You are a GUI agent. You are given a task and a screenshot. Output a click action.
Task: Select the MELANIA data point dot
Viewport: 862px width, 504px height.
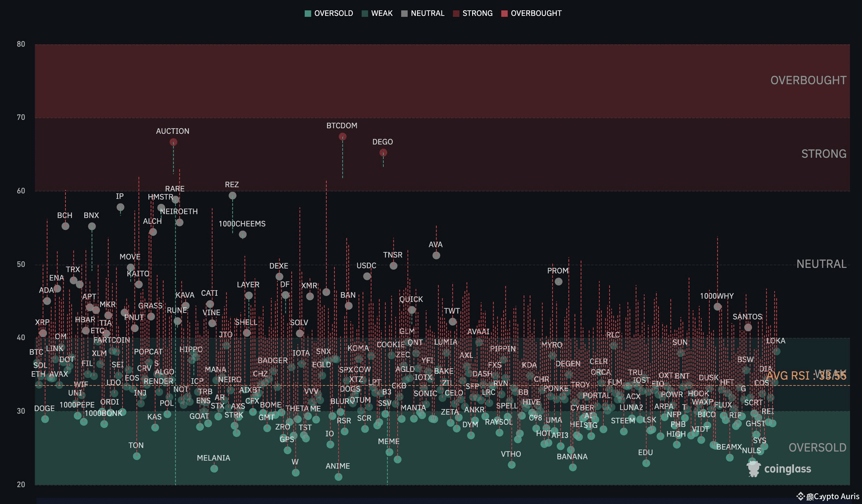coord(214,469)
